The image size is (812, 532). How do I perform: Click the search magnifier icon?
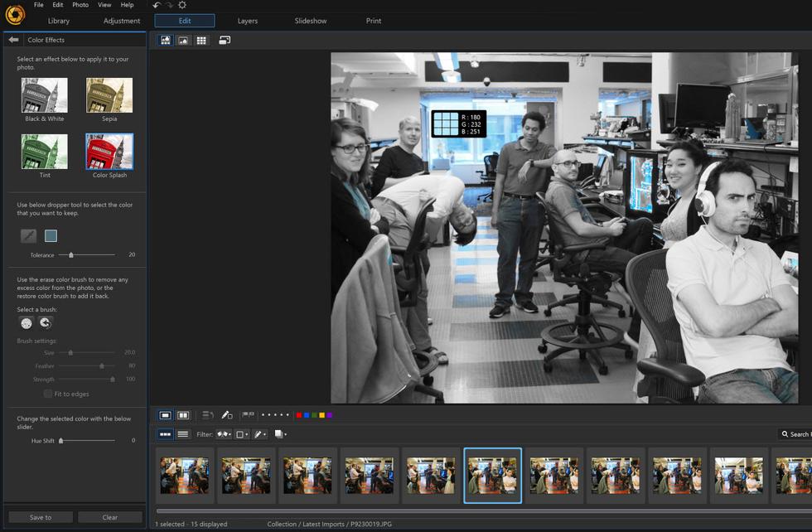click(x=785, y=434)
